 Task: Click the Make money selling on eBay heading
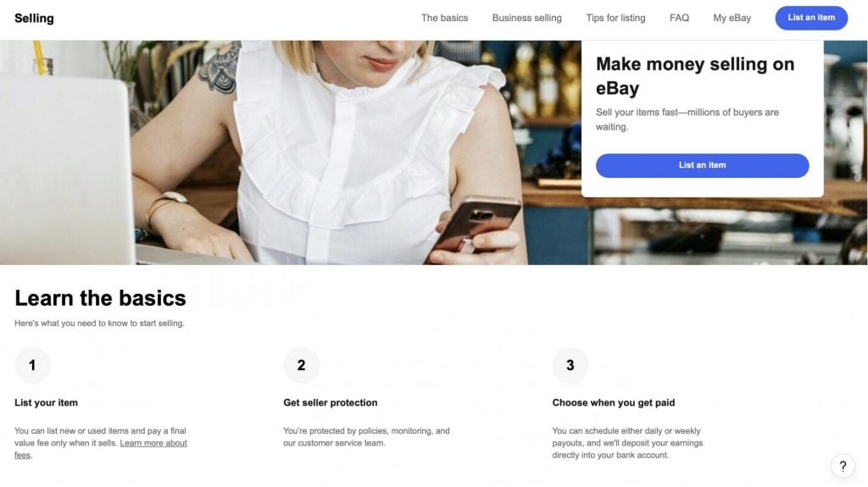[695, 76]
